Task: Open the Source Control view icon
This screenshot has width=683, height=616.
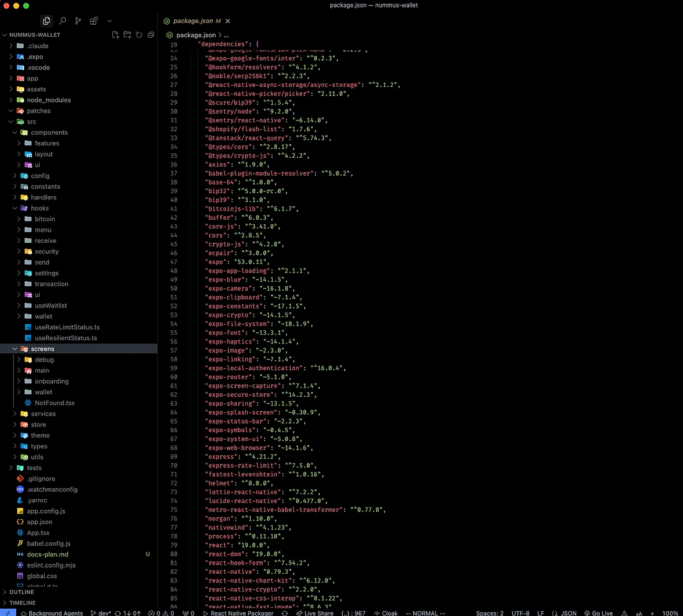Action: coord(78,21)
